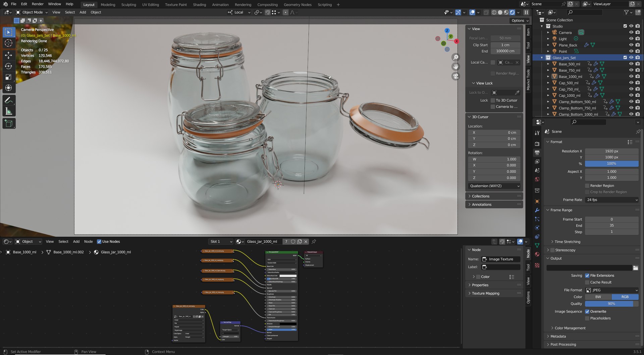The height and width of the screenshot is (355, 644).
Task: Activate the Rotate tool
Action: pos(9,66)
